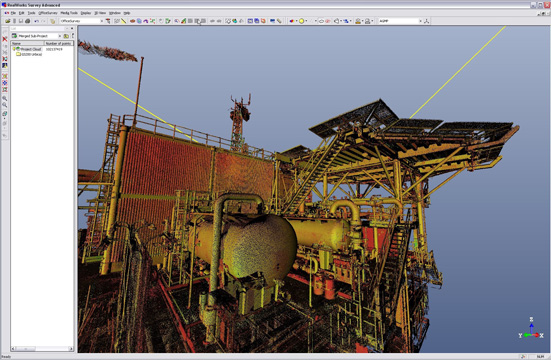The height and width of the screenshot is (360, 551).
Task: Open the OfficeSurvey mode dropdown
Action: (x=102, y=21)
